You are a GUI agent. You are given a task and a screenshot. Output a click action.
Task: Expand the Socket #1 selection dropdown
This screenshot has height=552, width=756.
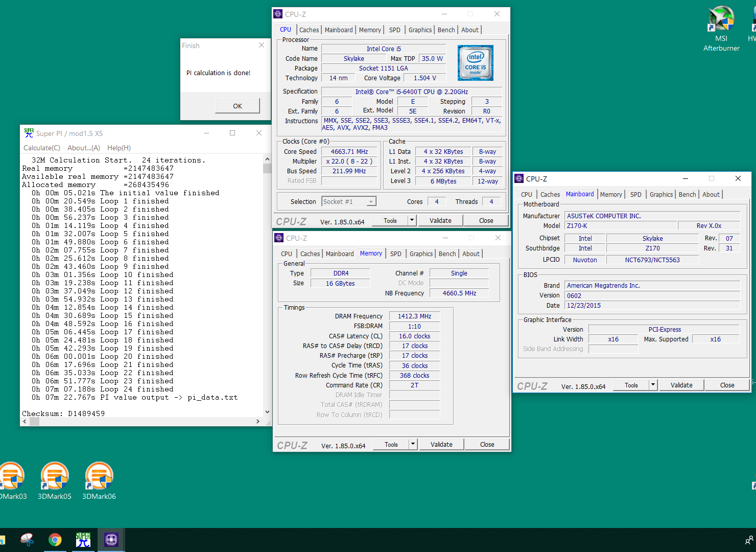(x=371, y=201)
